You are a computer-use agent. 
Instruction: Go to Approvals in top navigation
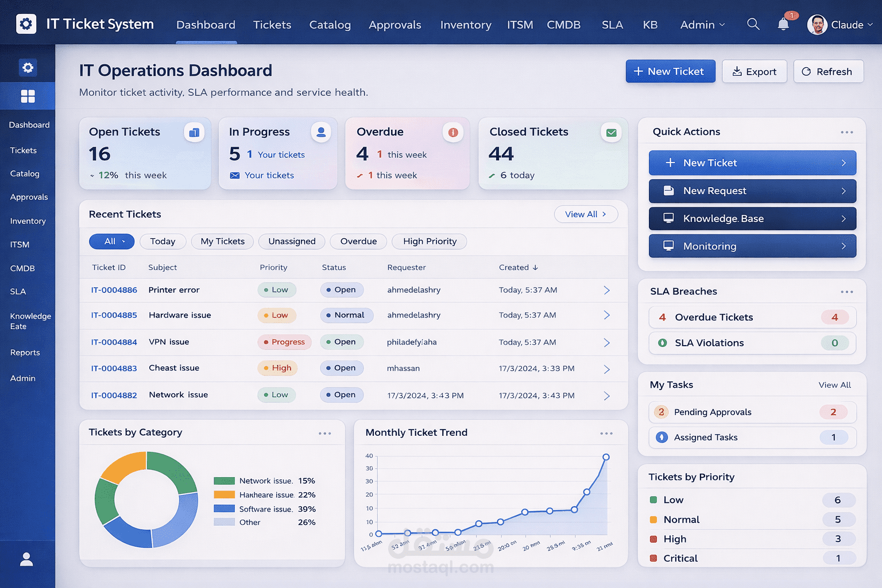coord(394,25)
